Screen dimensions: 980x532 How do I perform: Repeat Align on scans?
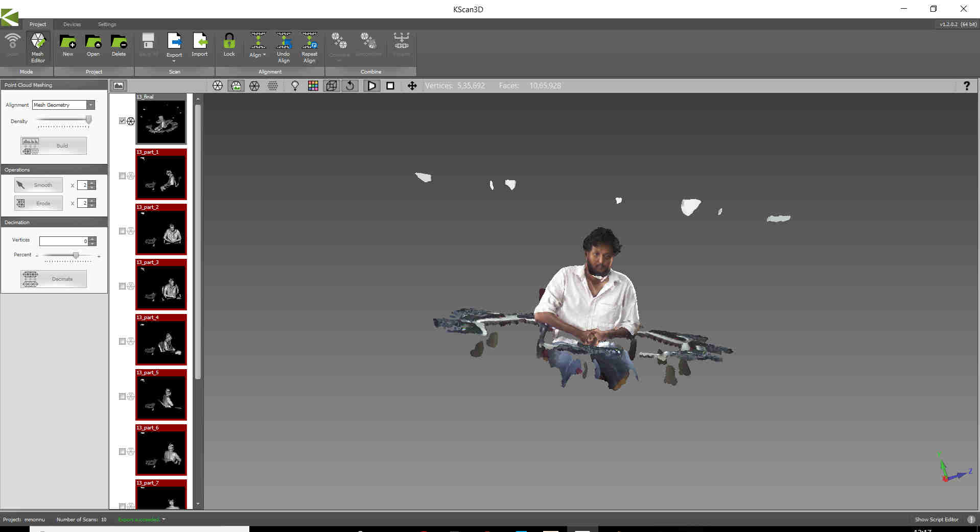click(309, 47)
